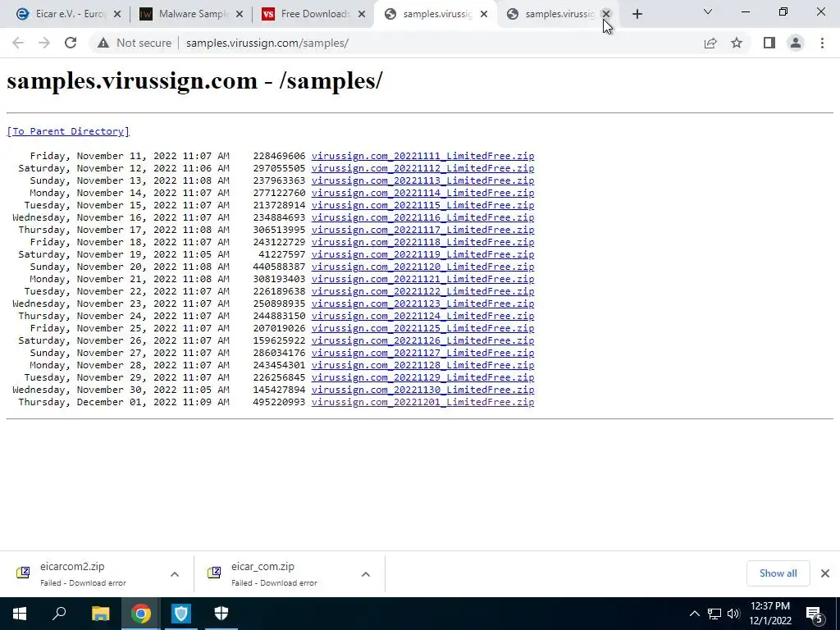840x630 pixels.
Task: Reload the current page
Action: [x=71, y=43]
